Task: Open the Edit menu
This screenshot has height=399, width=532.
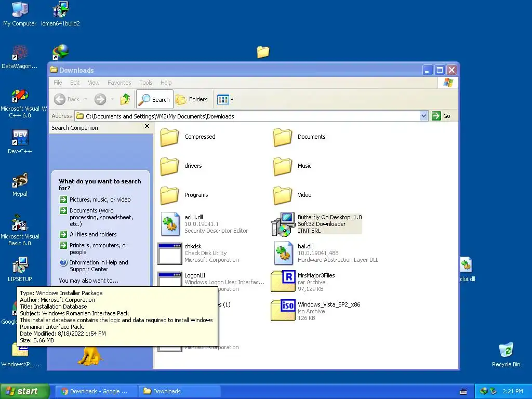Action: [x=75, y=83]
